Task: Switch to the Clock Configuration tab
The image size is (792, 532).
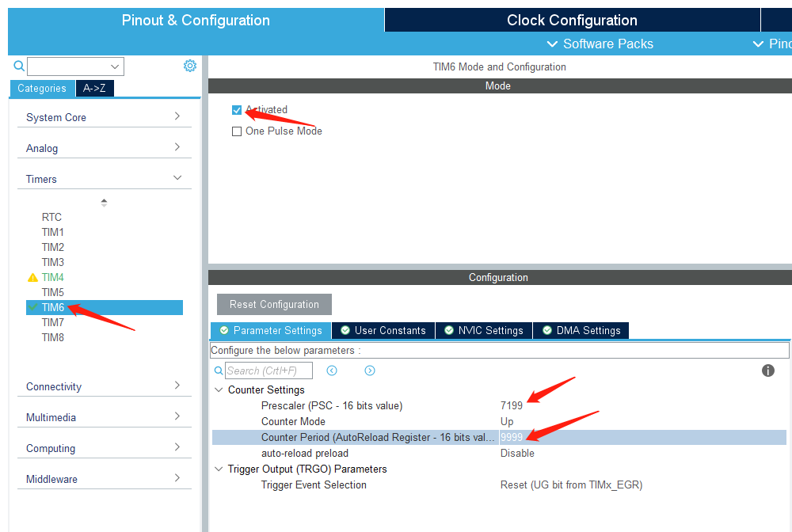Action: click(573, 21)
